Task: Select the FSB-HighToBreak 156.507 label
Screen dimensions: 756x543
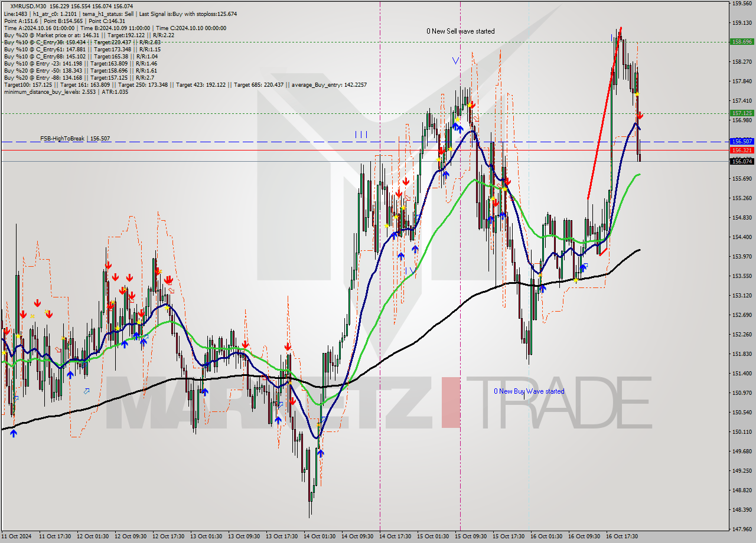Action: [75, 139]
